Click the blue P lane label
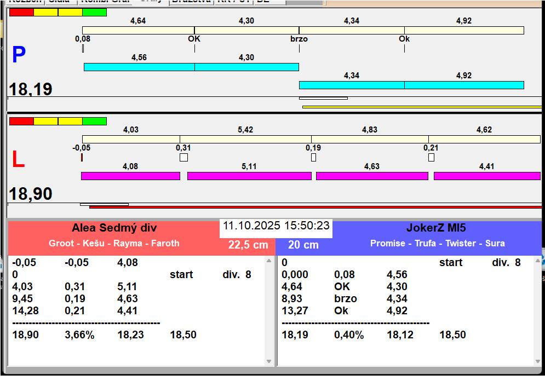This screenshot has width=545, height=392. 19,55
